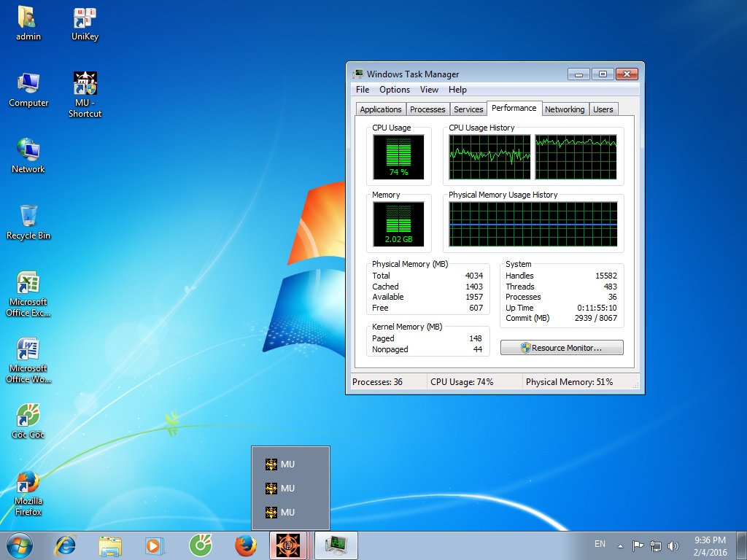The height and width of the screenshot is (560, 747).
Task: Select the Microsoft Office Excel shortcut
Action: pyautogui.click(x=28, y=294)
